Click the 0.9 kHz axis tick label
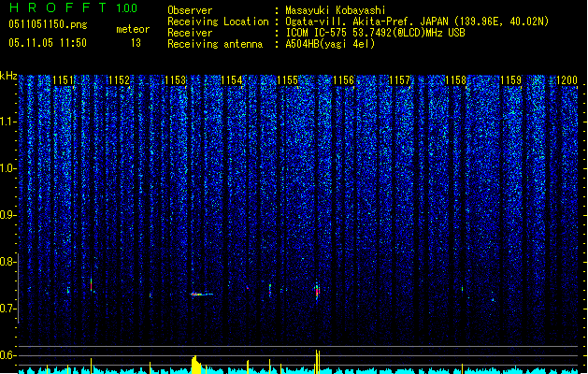The height and width of the screenshot is (374, 588). [x=8, y=215]
